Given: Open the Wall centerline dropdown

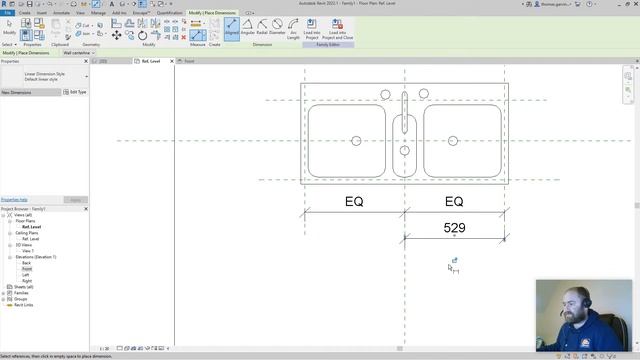Looking at the screenshot, I should [79, 53].
